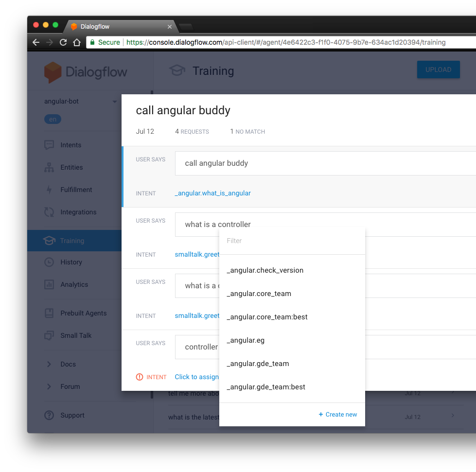This screenshot has height=472, width=476.
Task: Reload the page with refresh icon
Action: (63, 42)
